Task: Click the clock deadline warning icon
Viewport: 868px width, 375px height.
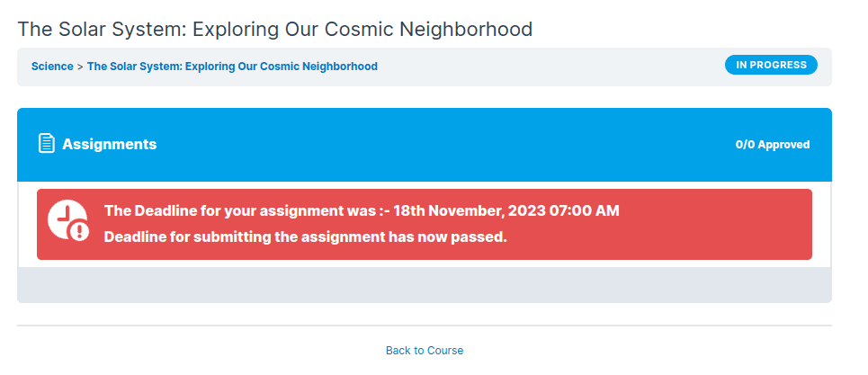Action: (66, 219)
